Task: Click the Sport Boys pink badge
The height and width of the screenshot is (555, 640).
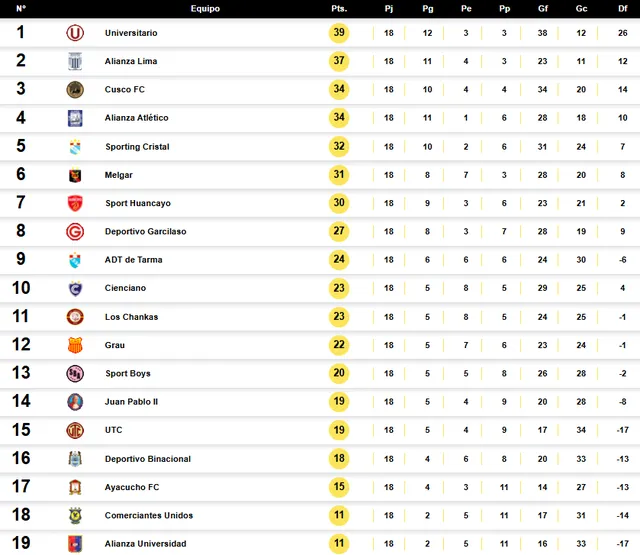Action: [x=75, y=373]
